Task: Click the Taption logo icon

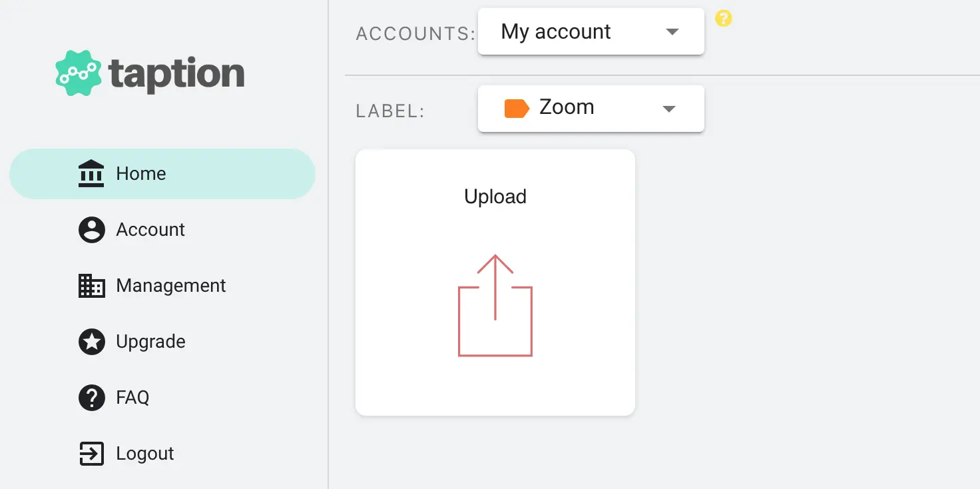Action: pos(79,73)
